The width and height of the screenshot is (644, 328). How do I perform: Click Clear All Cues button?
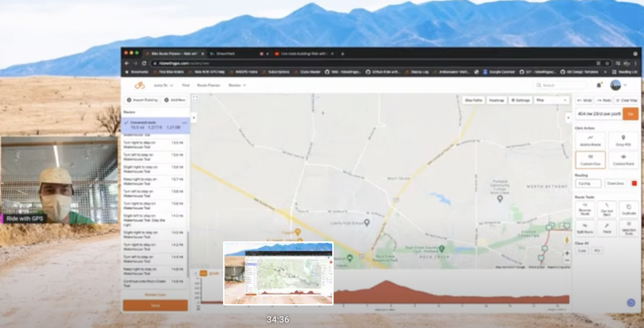point(582,251)
